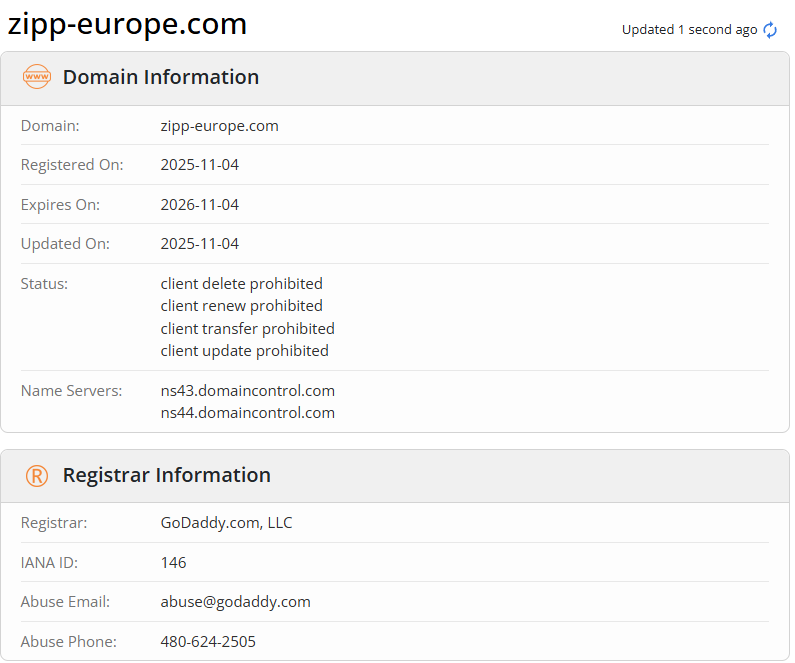Screen dimensions: 795x663
Task: Click the client transfer prohibited status
Action: point(247,329)
